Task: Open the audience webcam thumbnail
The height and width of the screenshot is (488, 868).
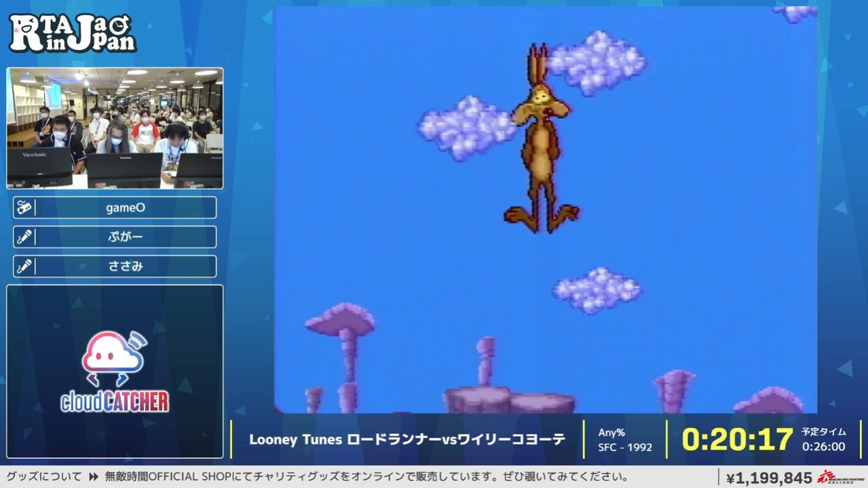Action: click(115, 128)
